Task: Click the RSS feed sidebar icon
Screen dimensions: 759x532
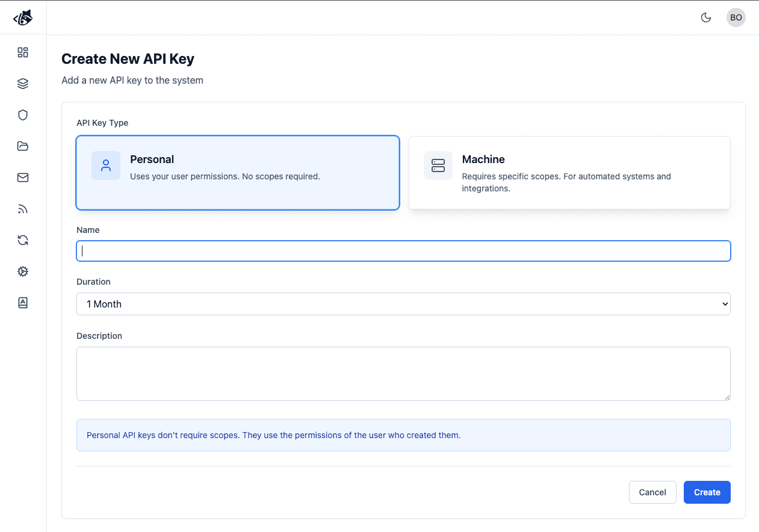Action: pos(23,209)
